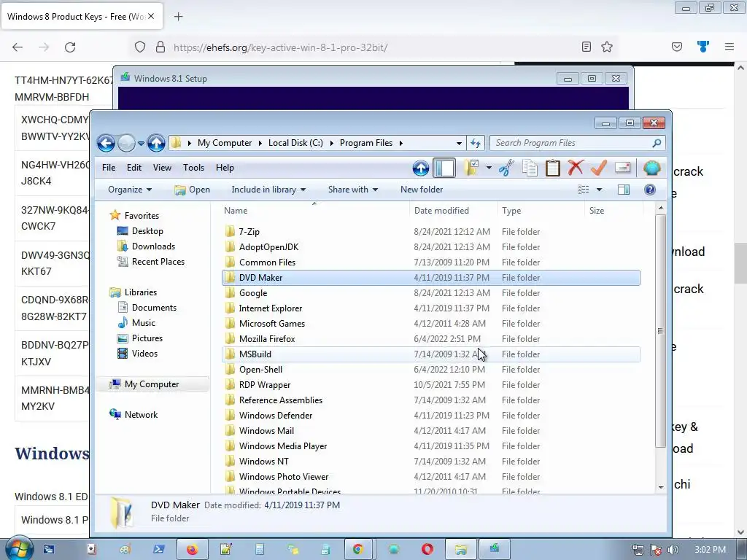Click New folder button
Image resolution: width=747 pixels, height=560 pixels.
422,190
